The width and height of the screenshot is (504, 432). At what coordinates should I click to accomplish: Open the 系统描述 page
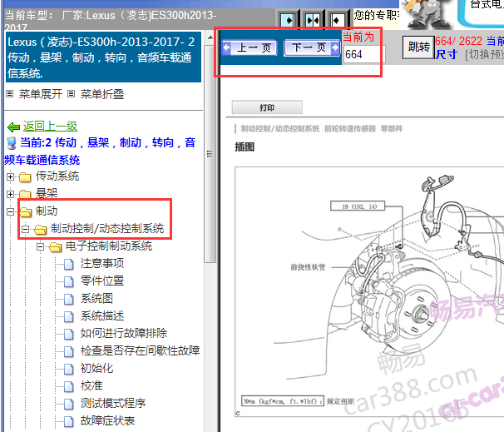coord(102,315)
